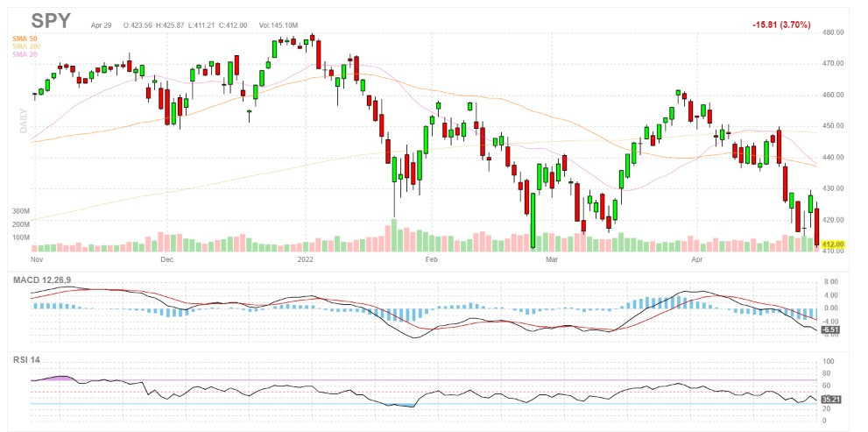Click the 480.00 price axis label
The width and height of the screenshot is (868, 432).
click(x=833, y=32)
